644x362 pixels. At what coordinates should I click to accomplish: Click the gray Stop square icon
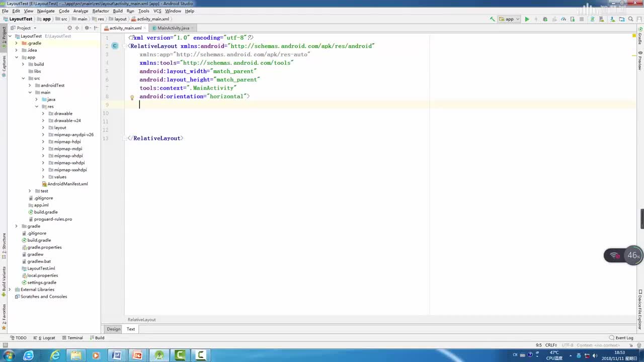coord(582,19)
